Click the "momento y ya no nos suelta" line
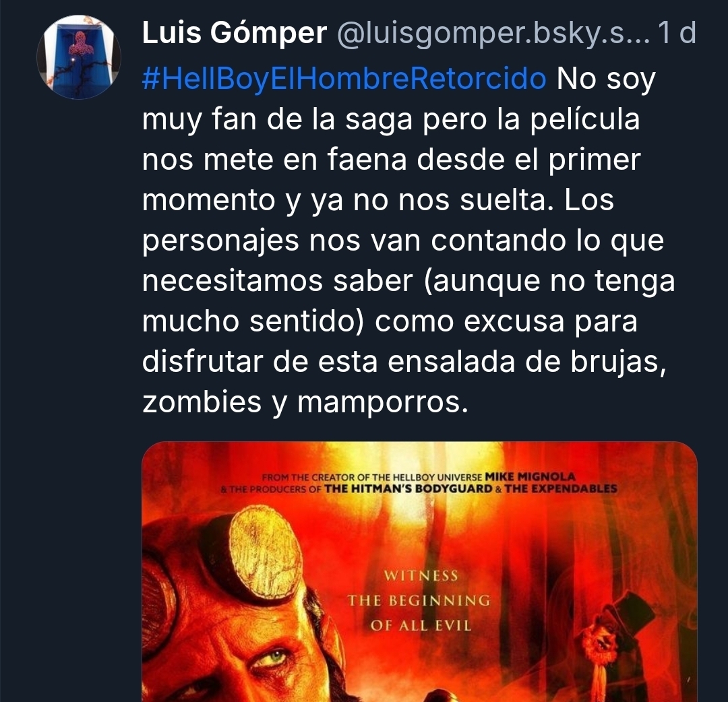The width and height of the screenshot is (728, 702). pyautogui.click(x=348, y=201)
